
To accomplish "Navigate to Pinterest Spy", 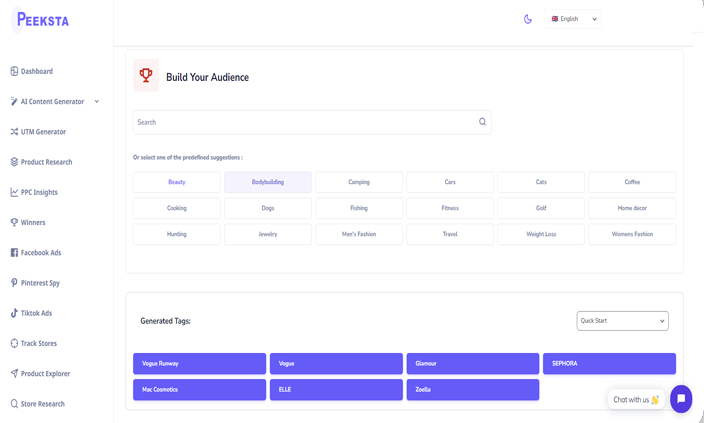I will click(x=40, y=283).
